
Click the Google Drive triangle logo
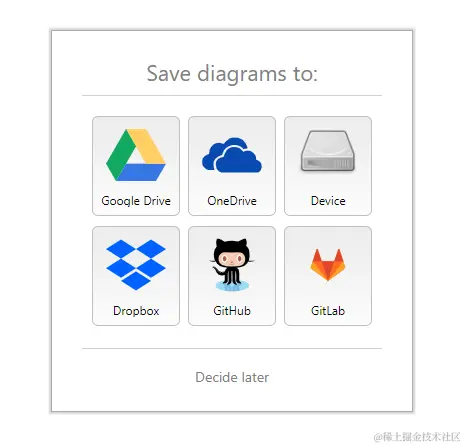coord(136,155)
